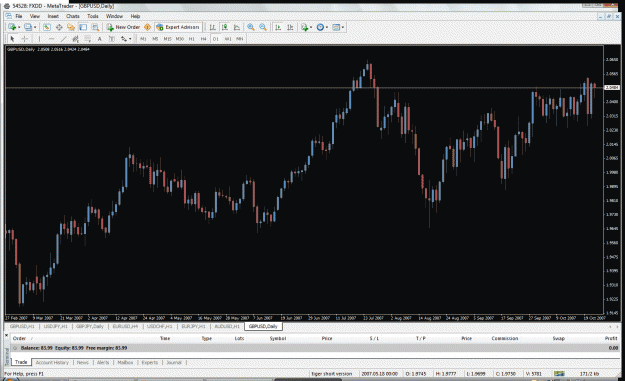This screenshot has width=625, height=381.
Task: Close the Terminal panel with X
Action: [6, 336]
